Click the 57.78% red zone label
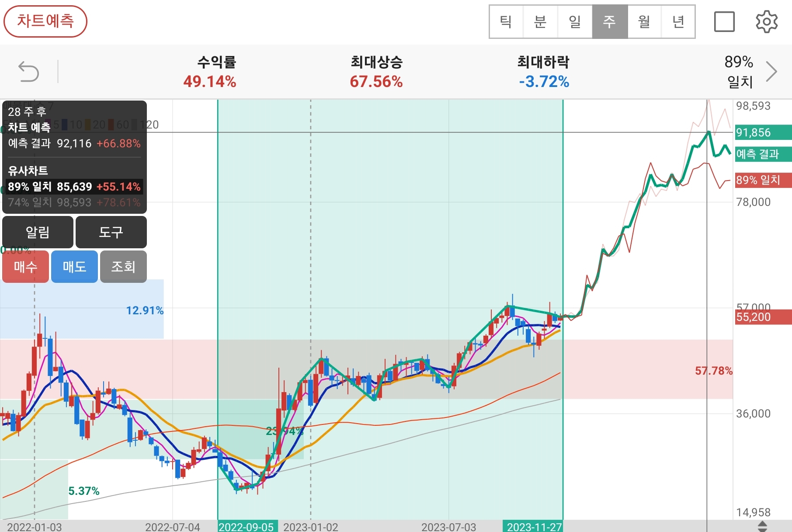Viewport: 792px width, 532px height. coord(714,371)
